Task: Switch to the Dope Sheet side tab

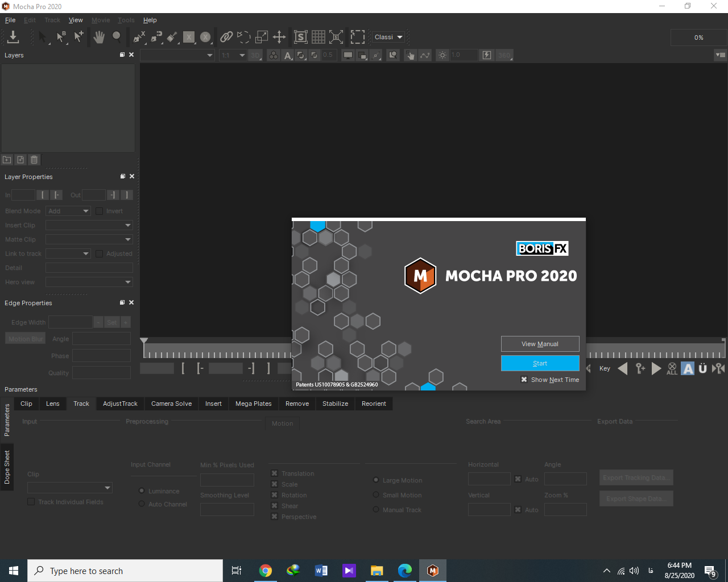Action: [7, 467]
